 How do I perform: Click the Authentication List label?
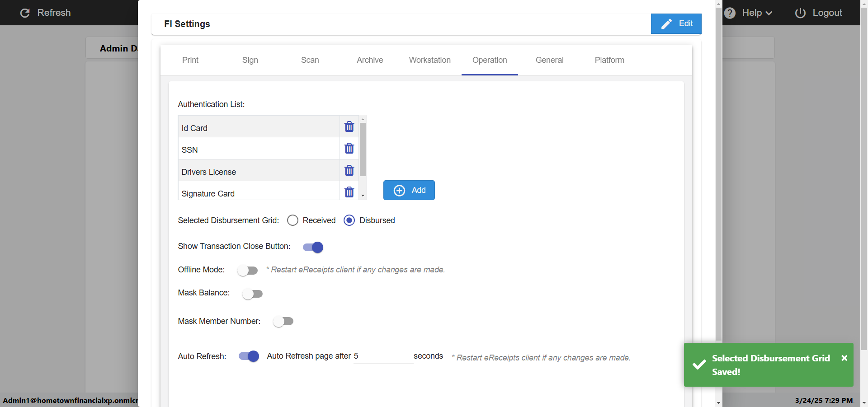pyautogui.click(x=211, y=104)
